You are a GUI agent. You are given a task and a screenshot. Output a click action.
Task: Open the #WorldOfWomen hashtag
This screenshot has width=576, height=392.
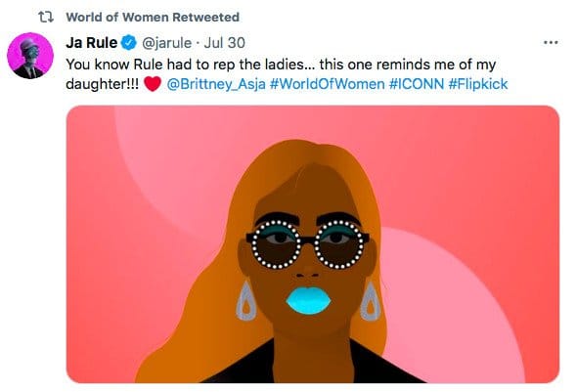[327, 84]
